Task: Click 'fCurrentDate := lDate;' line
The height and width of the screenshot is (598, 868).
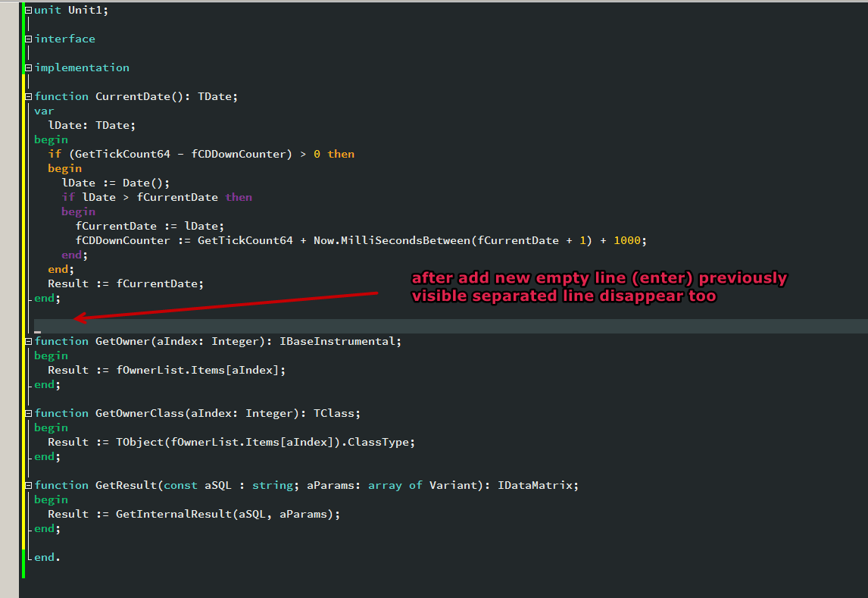Action: pos(150,226)
